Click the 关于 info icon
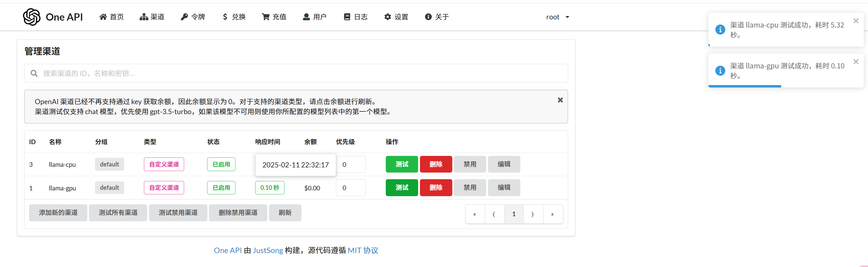 click(x=428, y=17)
